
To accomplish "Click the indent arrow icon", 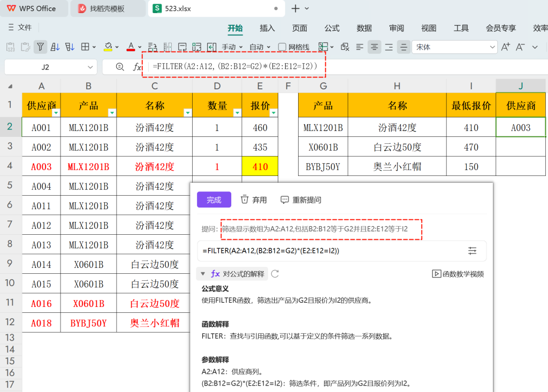I will (211, 47).
